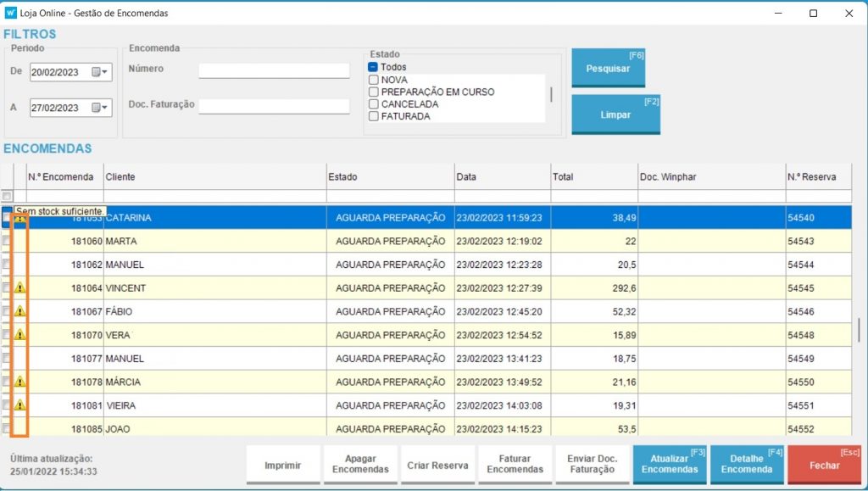Open the 'De' start date picker dropdown
Viewport: 868px width, 491px height.
[101, 72]
